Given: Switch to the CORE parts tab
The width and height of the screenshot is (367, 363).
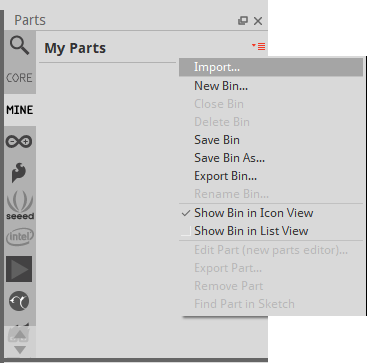Looking at the screenshot, I should coord(20,78).
